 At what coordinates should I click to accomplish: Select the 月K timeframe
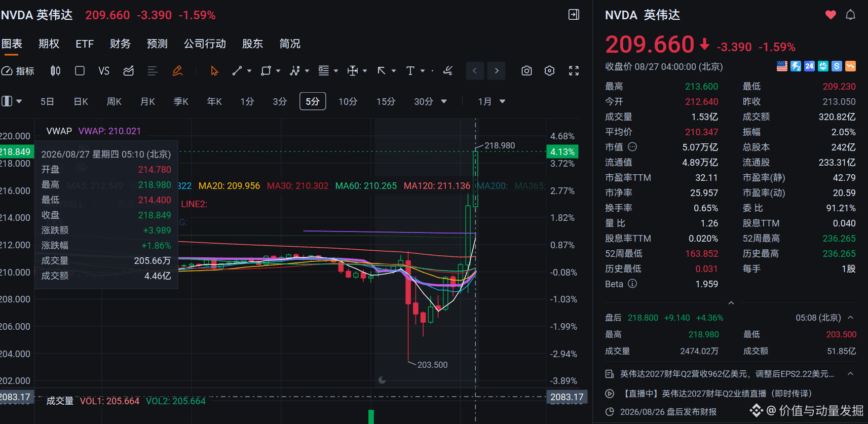point(147,102)
